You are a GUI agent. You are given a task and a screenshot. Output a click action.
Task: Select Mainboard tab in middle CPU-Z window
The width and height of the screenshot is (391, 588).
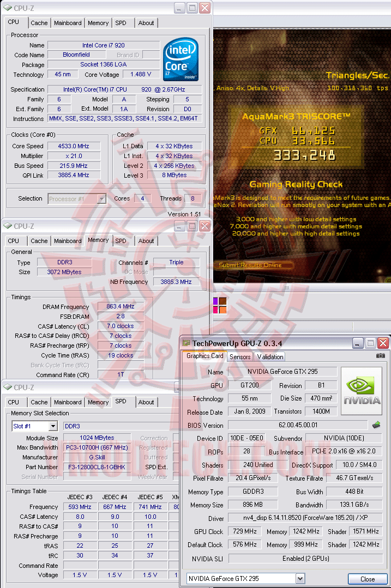[x=68, y=241]
